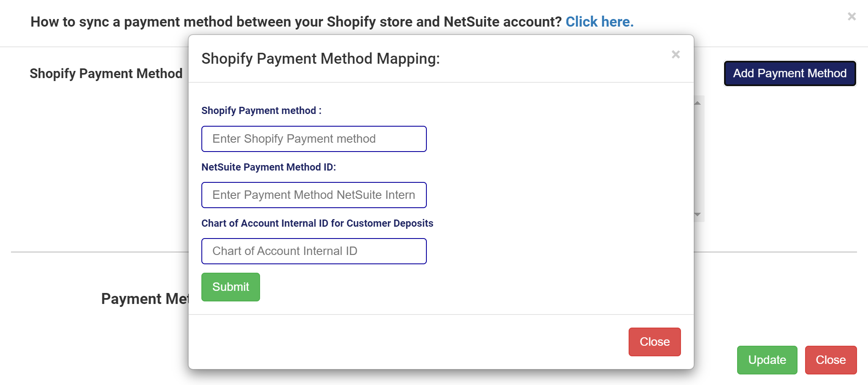Screen dimensions: 868x385
Task: Click the Chart of Account Customer Deposits label
Action: pyautogui.click(x=317, y=223)
